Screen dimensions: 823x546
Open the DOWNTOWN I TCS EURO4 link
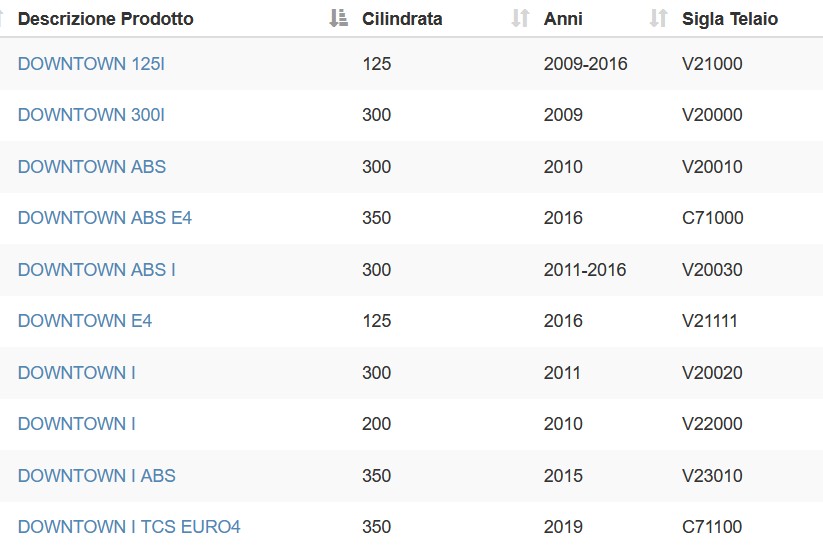(129, 526)
